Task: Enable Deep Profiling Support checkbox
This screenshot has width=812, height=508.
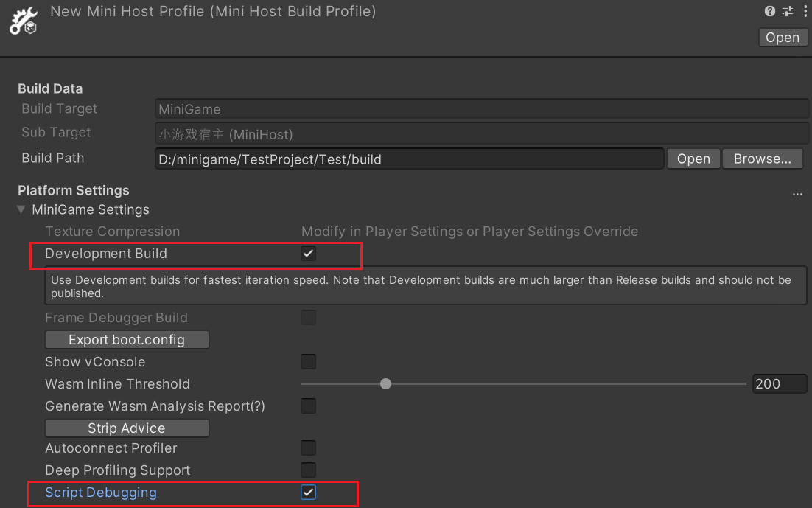Action: 308,470
